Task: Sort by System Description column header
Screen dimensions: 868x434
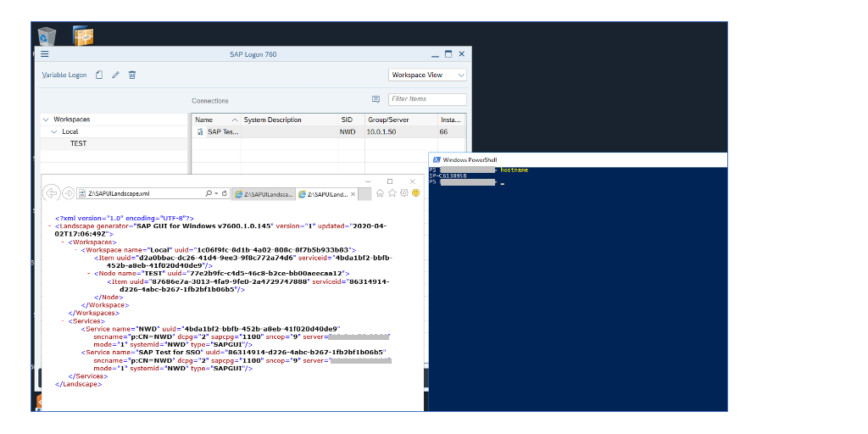Action: pos(290,120)
